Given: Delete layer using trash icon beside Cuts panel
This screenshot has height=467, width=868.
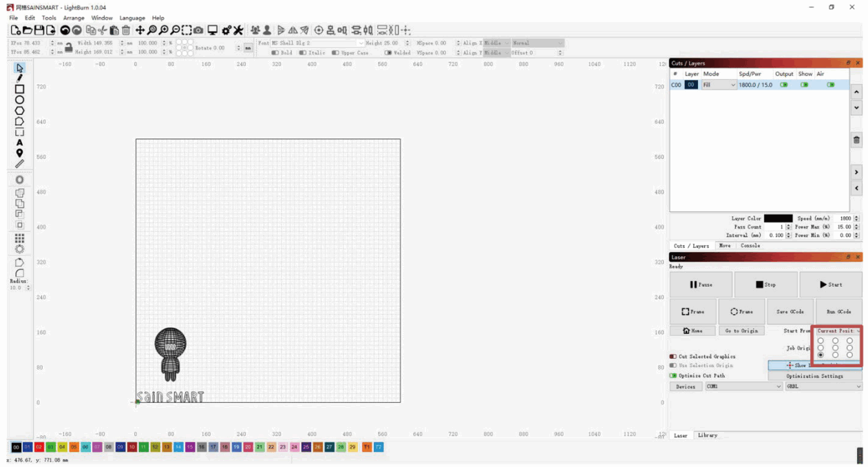Looking at the screenshot, I should point(856,140).
